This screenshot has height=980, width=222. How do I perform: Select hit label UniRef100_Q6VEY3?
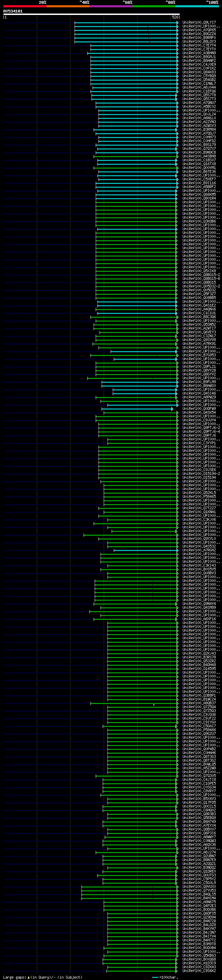tap(199, 332)
